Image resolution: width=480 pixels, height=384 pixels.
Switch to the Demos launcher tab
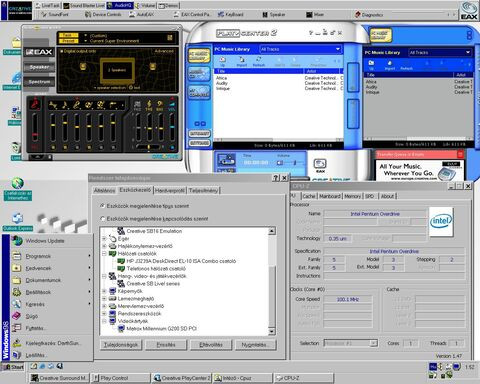pos(168,5)
